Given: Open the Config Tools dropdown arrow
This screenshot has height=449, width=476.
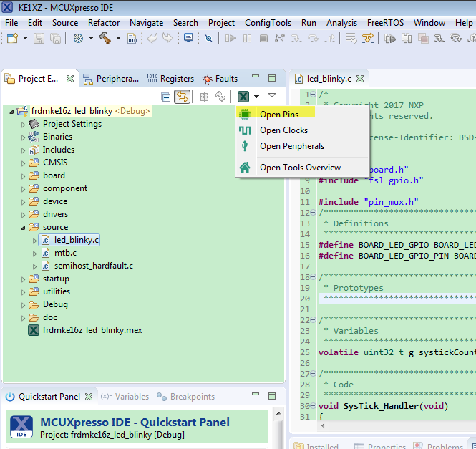Looking at the screenshot, I should point(256,97).
